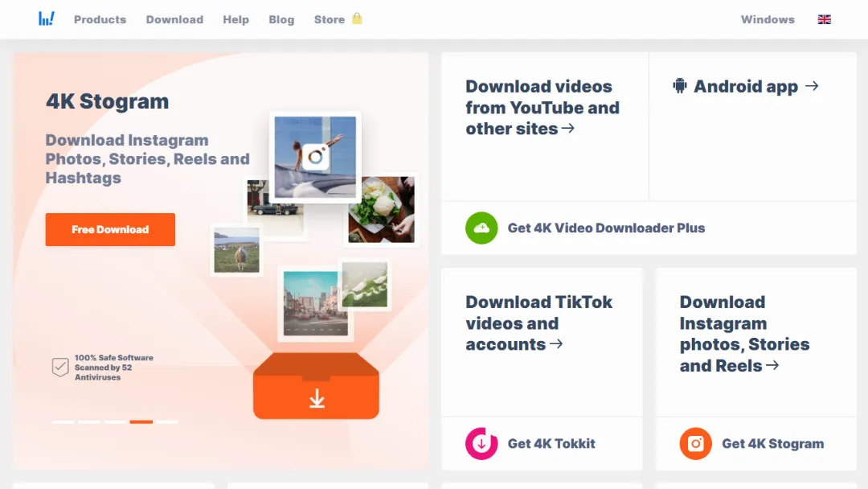This screenshot has width=868, height=489.
Task: Click the '100% Safe Software Scanned by 52 Antiviruses' text
Action: pos(114,368)
